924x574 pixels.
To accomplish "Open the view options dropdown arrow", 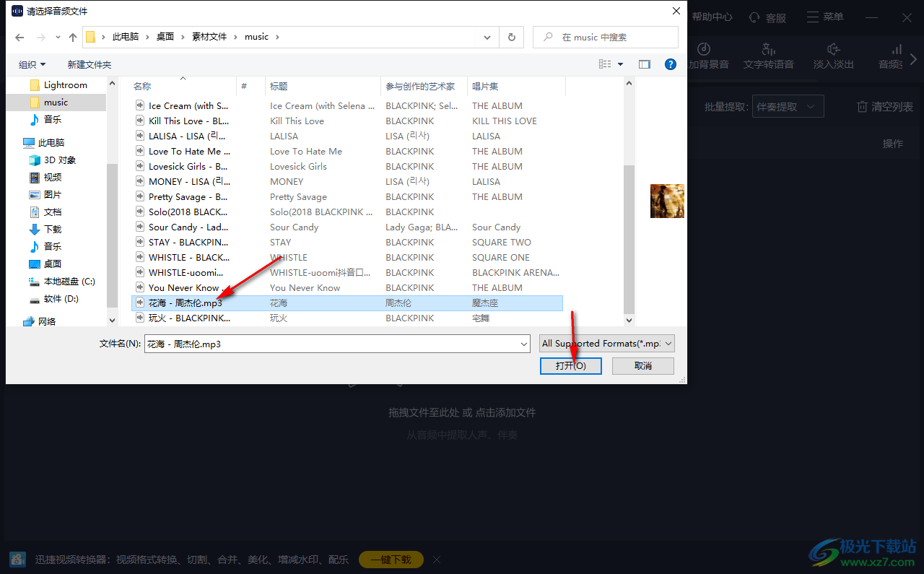I will 620,64.
